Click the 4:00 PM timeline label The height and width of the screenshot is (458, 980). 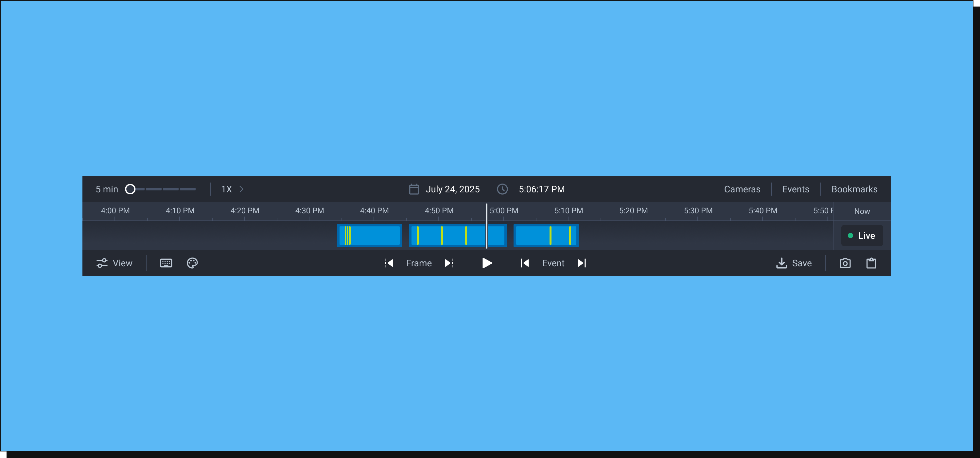click(x=115, y=210)
